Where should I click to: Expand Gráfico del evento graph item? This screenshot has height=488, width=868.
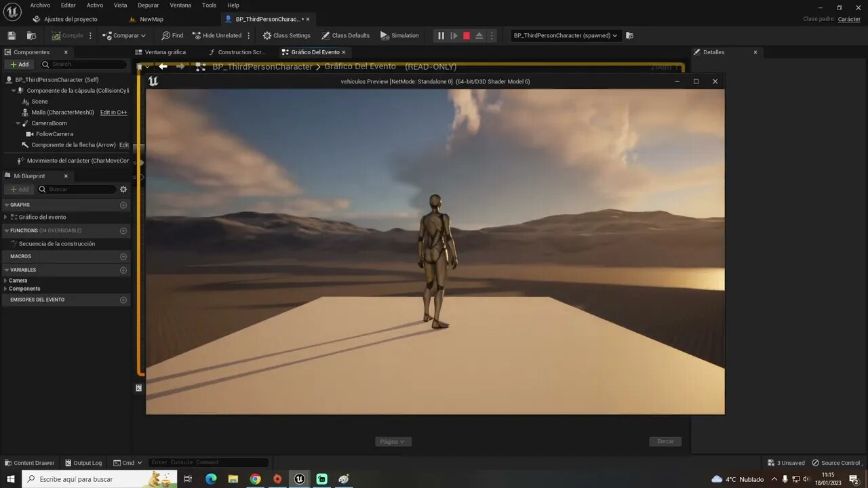pyautogui.click(x=5, y=217)
